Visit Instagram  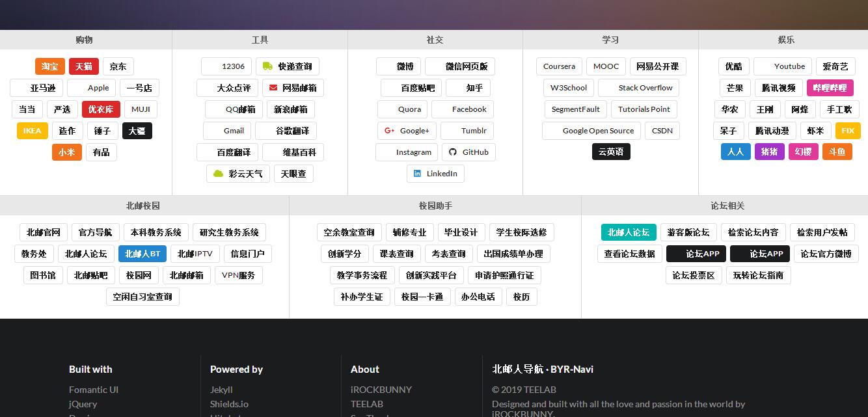[x=407, y=152]
